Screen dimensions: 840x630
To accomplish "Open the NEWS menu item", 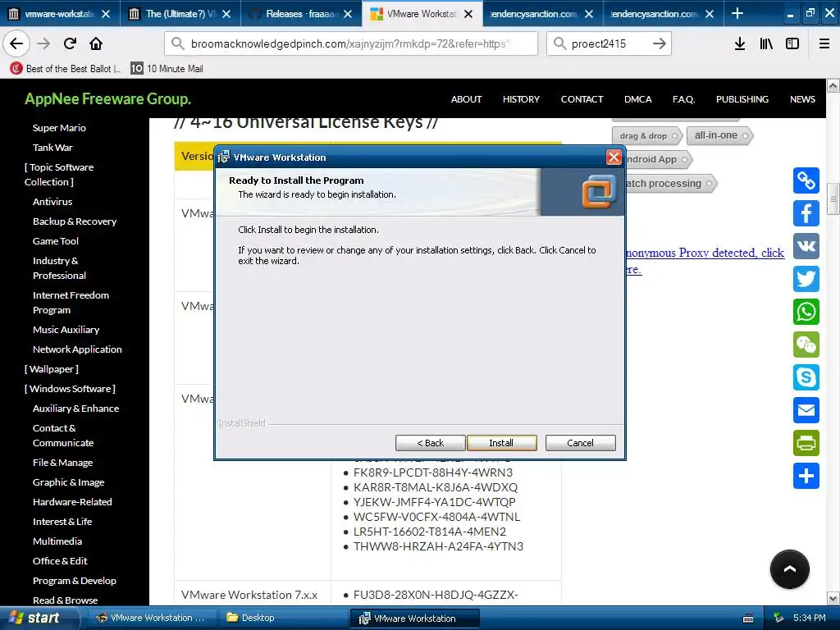I will pos(802,99).
